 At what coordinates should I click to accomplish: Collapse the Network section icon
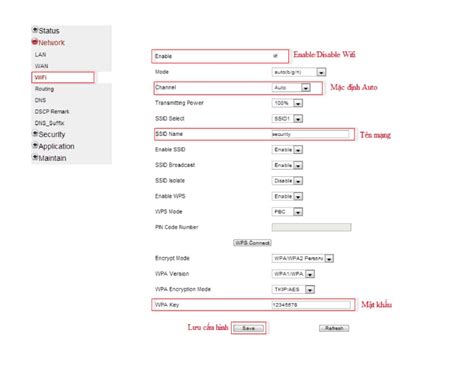pos(35,42)
